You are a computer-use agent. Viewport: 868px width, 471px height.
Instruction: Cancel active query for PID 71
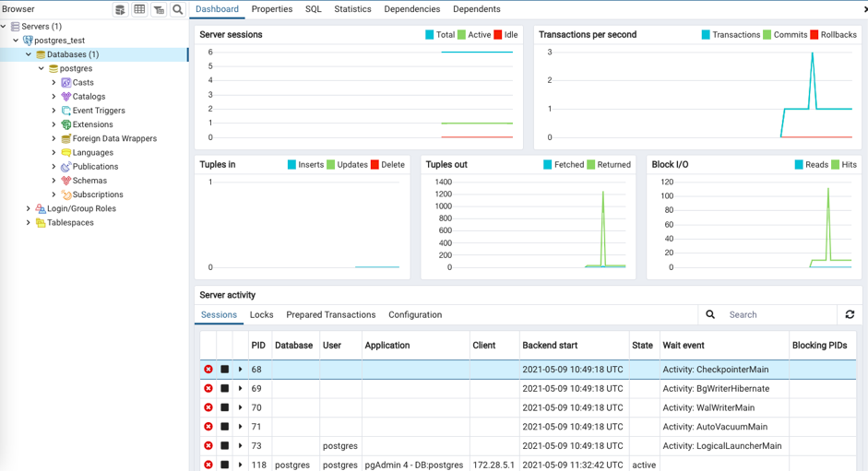tap(225, 427)
